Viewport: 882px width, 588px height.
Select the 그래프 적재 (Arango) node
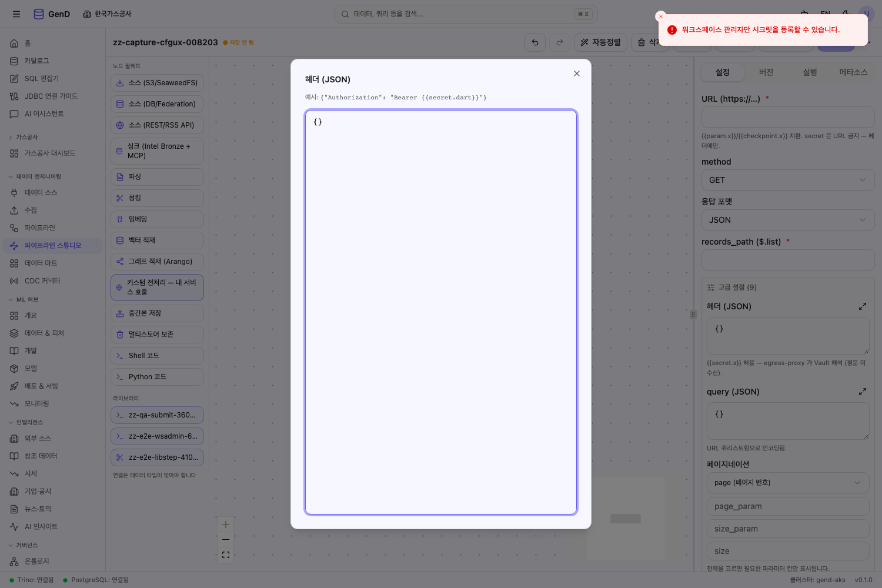pyautogui.click(x=157, y=262)
